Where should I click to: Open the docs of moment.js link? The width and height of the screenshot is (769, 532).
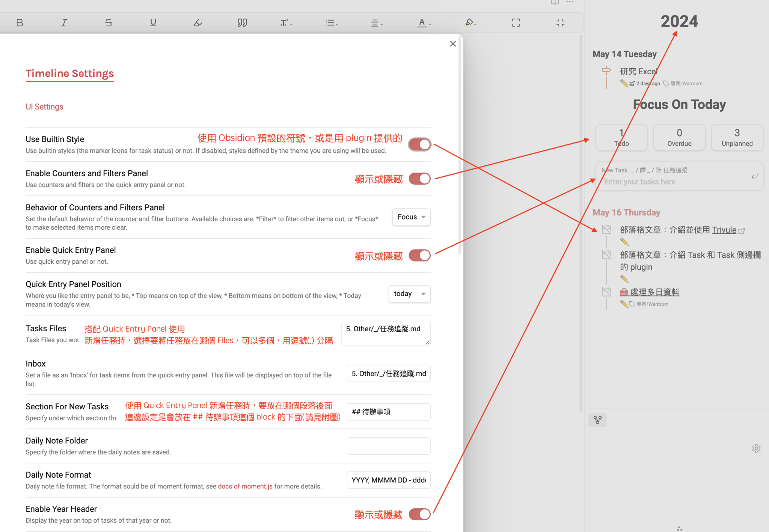point(245,486)
